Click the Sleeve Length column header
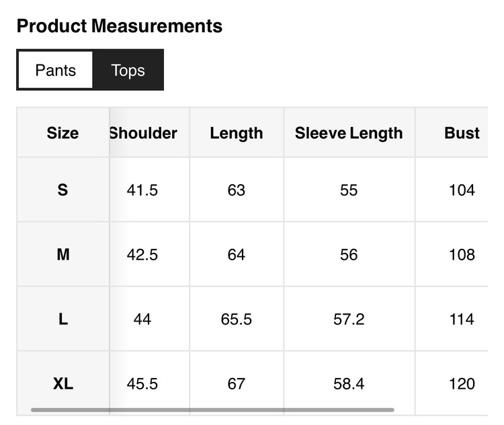The height and width of the screenshot is (425, 504). [x=349, y=133]
